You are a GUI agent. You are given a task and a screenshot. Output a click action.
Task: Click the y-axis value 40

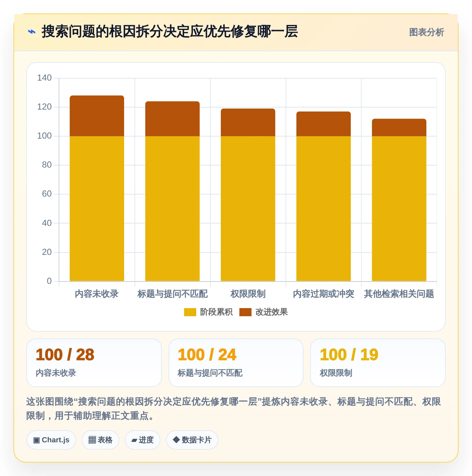pos(47,223)
